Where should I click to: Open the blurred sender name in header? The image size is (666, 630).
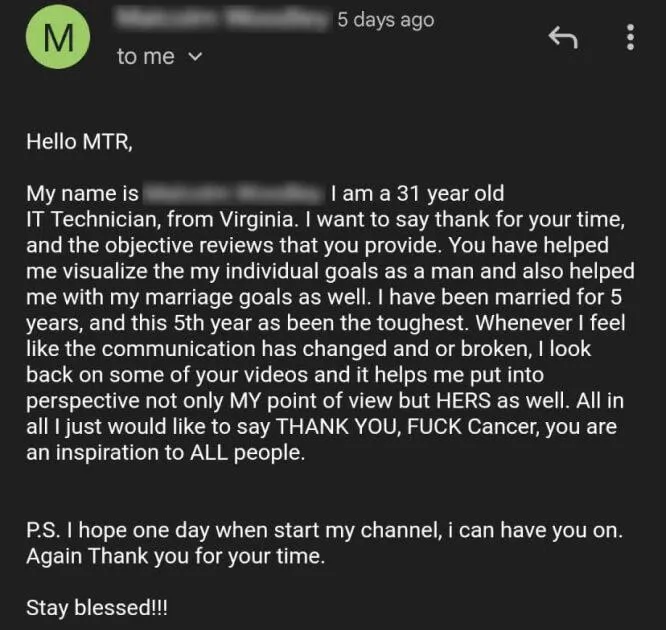pyautogui.click(x=223, y=20)
